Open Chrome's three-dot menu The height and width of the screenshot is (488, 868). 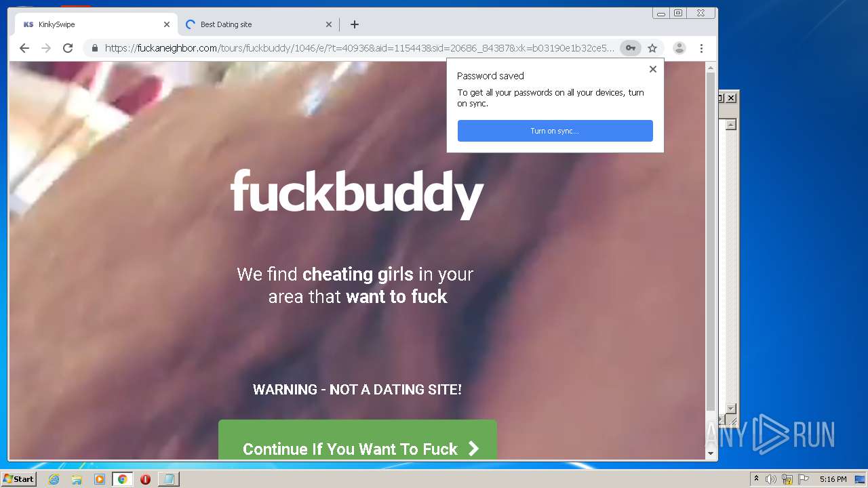pyautogui.click(x=701, y=48)
